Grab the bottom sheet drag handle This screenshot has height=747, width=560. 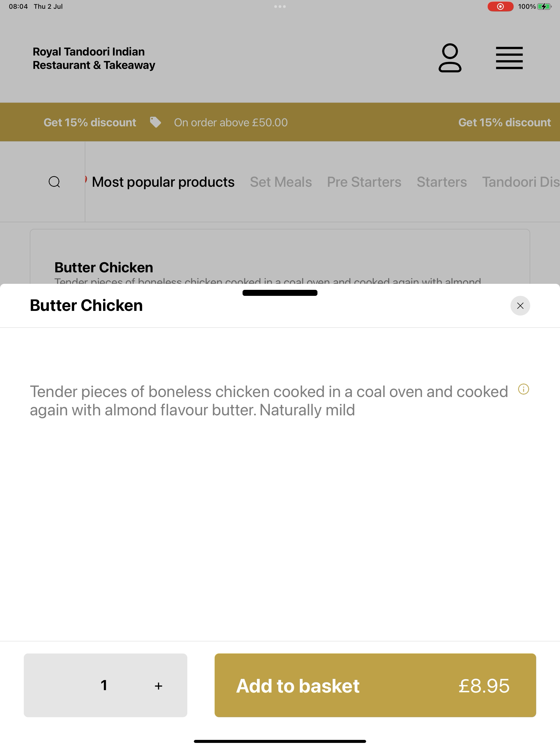click(x=280, y=293)
